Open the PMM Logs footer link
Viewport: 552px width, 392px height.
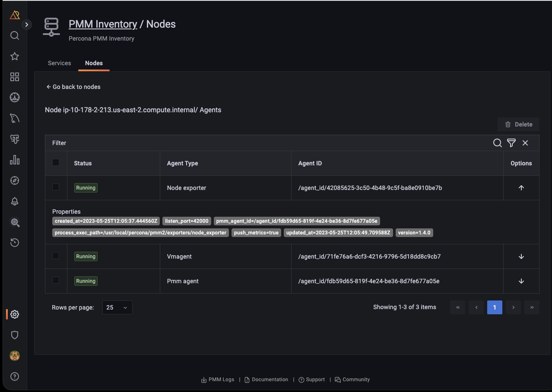click(218, 379)
